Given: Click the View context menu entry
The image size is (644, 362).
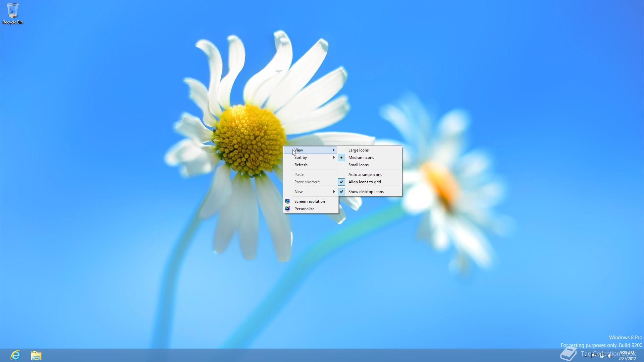Looking at the screenshot, I should (x=299, y=150).
